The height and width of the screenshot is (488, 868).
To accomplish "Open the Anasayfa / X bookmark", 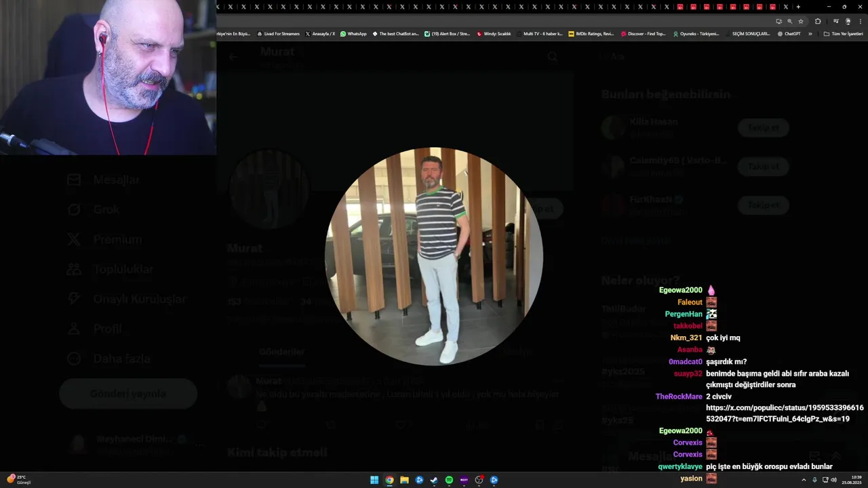I will tap(320, 33).
